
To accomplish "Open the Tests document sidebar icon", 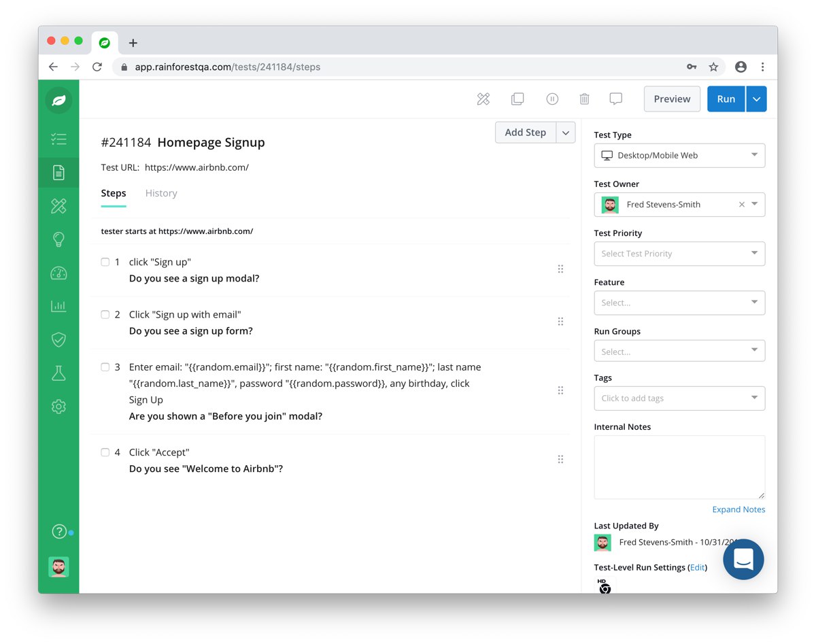I will 58,173.
